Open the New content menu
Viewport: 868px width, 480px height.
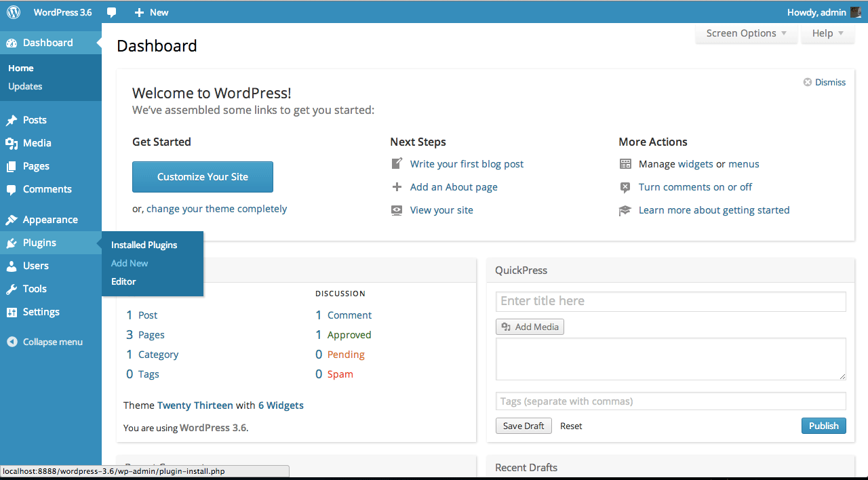click(152, 12)
